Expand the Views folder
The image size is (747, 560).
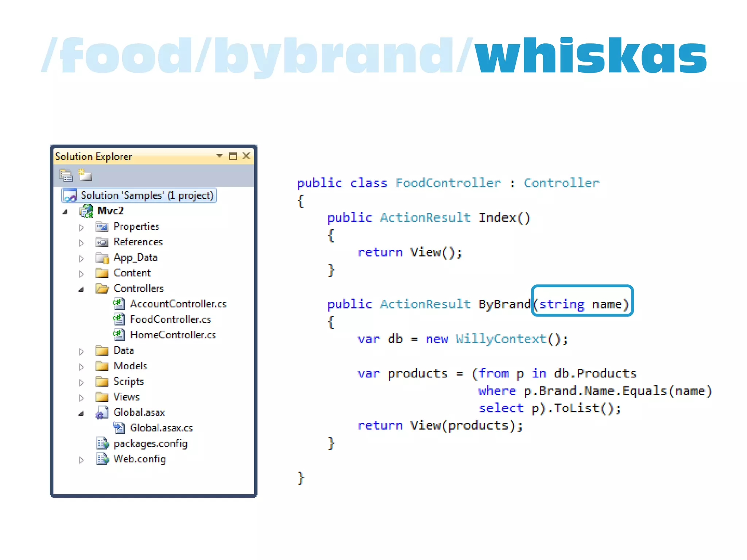(81, 398)
